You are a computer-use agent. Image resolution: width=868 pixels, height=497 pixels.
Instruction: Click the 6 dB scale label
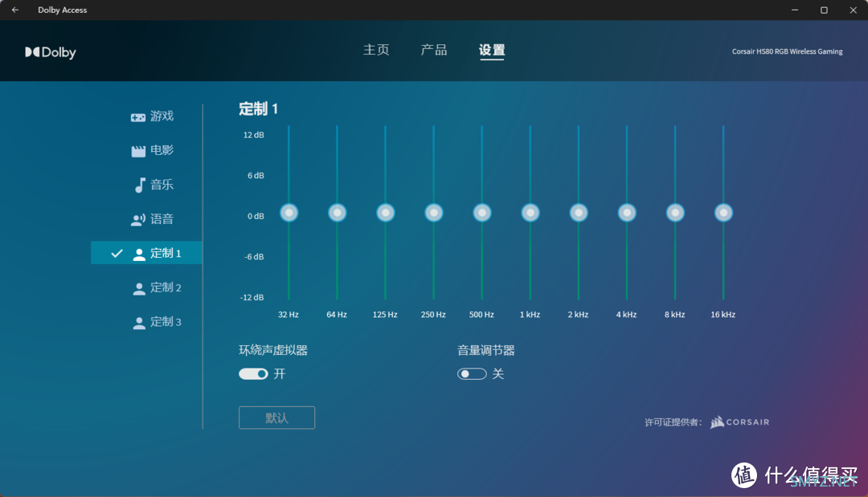coord(256,175)
